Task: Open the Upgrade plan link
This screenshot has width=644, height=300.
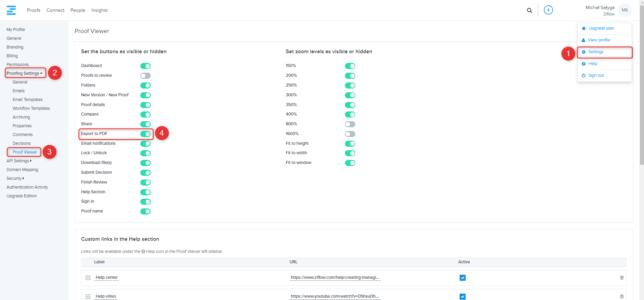Action: (x=601, y=28)
